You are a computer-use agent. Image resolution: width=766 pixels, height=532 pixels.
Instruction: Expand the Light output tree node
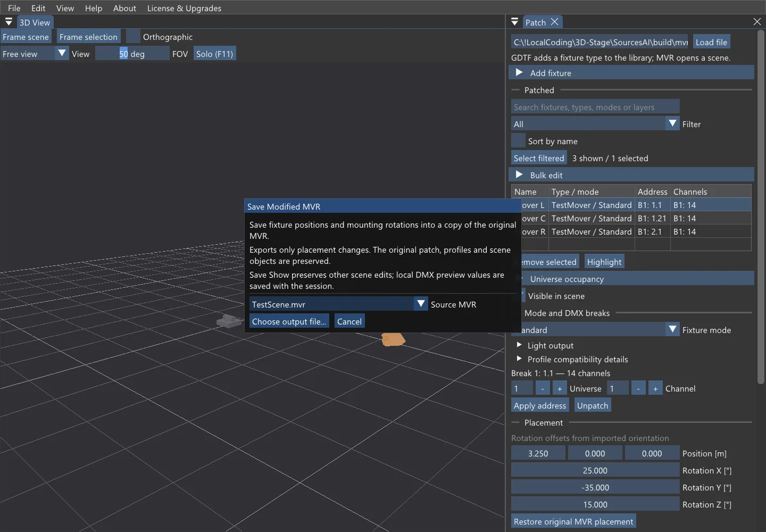point(519,345)
